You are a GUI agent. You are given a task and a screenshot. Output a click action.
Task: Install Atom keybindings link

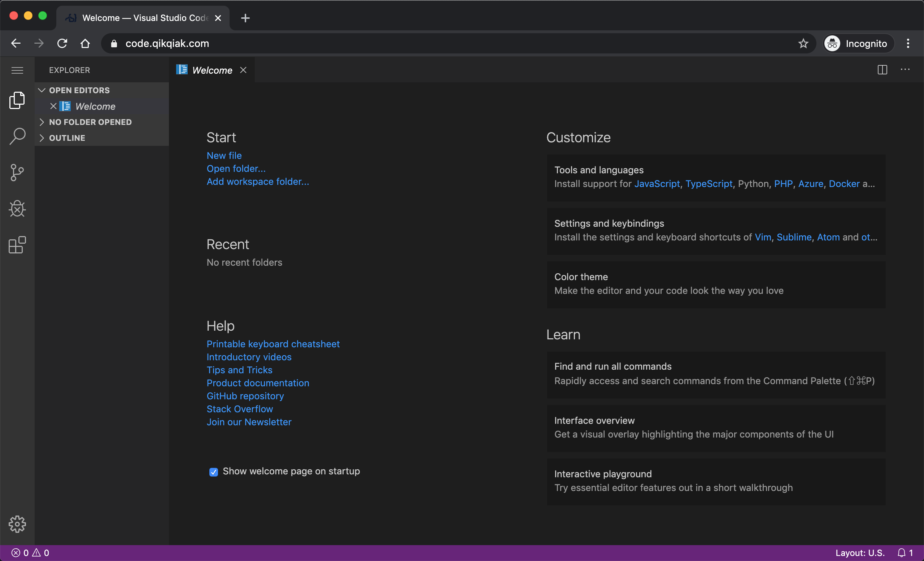pyautogui.click(x=828, y=237)
